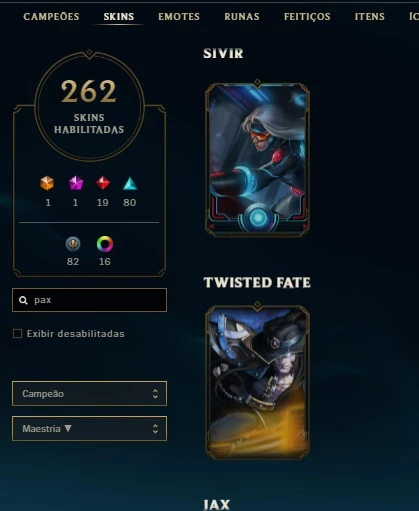
Task: Click the teal Epic skin gem icon
Action: click(x=130, y=184)
